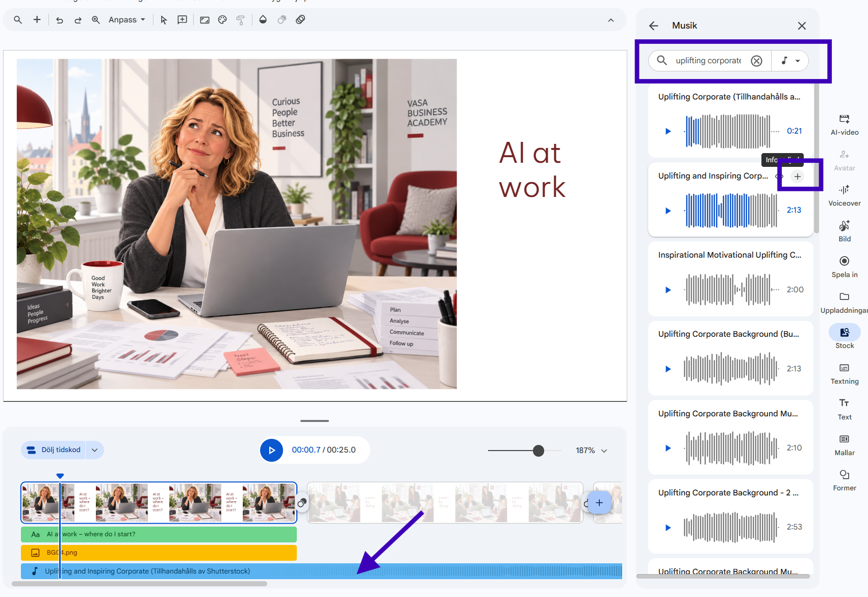Expand the dropdown arrow next to Dölj tidskod
This screenshot has height=597, width=868.
pos(94,450)
